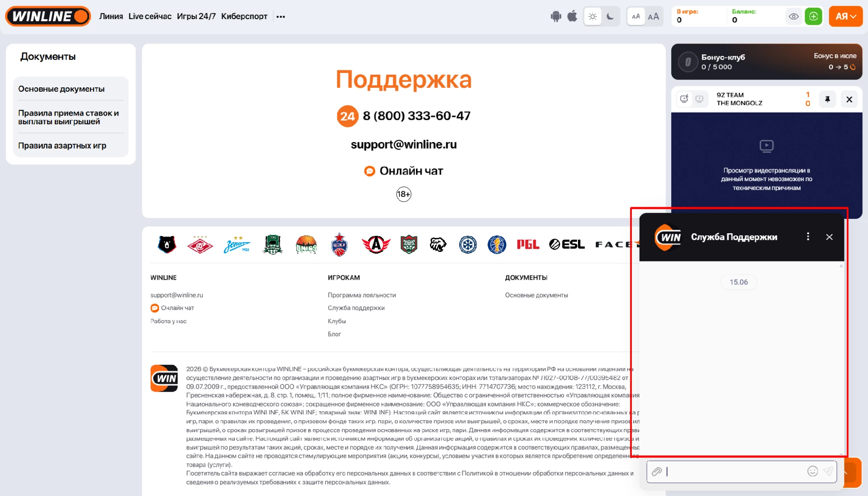Open the Android app download icon

pyautogui.click(x=555, y=17)
